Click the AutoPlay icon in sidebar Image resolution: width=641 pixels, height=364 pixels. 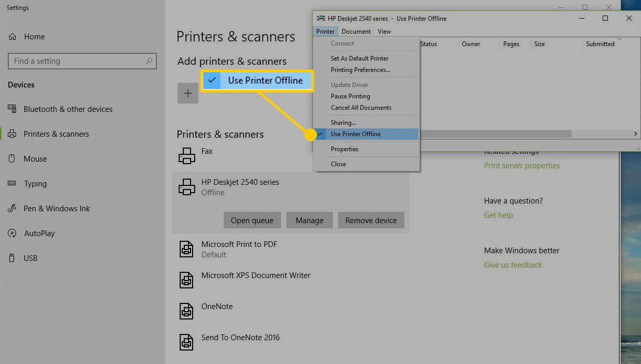(12, 233)
